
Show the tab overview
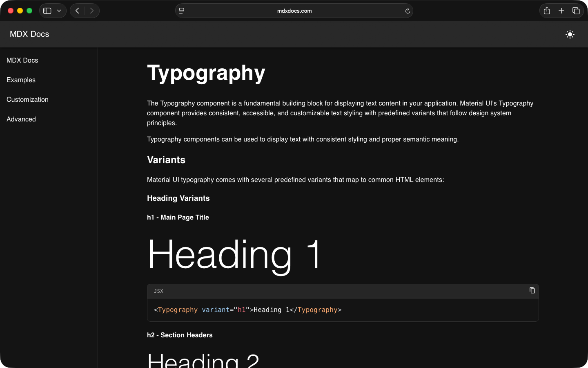click(x=576, y=11)
